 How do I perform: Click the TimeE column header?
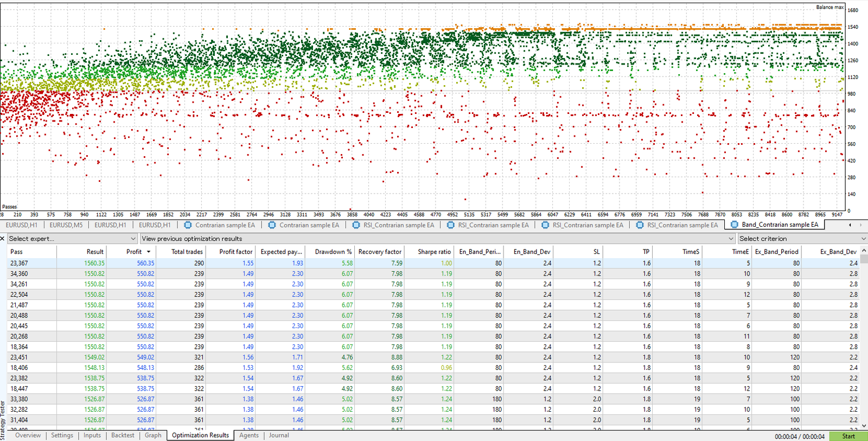pos(727,252)
